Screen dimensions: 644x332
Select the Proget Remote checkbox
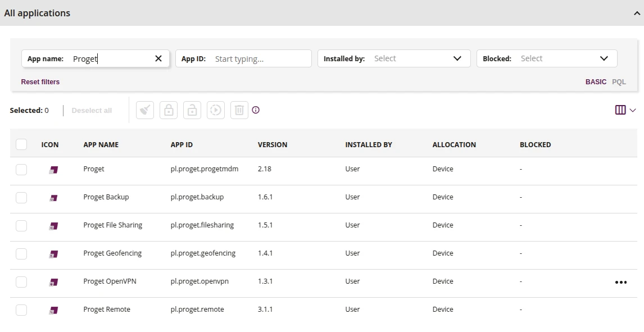point(21,310)
